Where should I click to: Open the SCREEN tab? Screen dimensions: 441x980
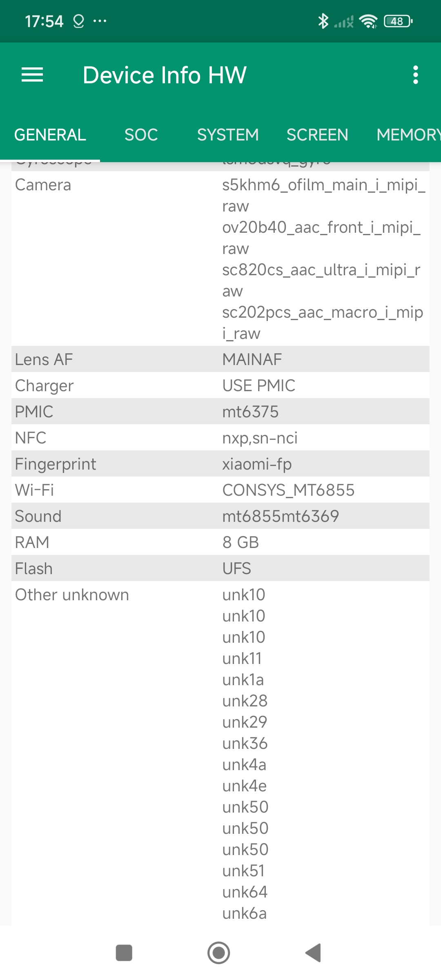317,135
